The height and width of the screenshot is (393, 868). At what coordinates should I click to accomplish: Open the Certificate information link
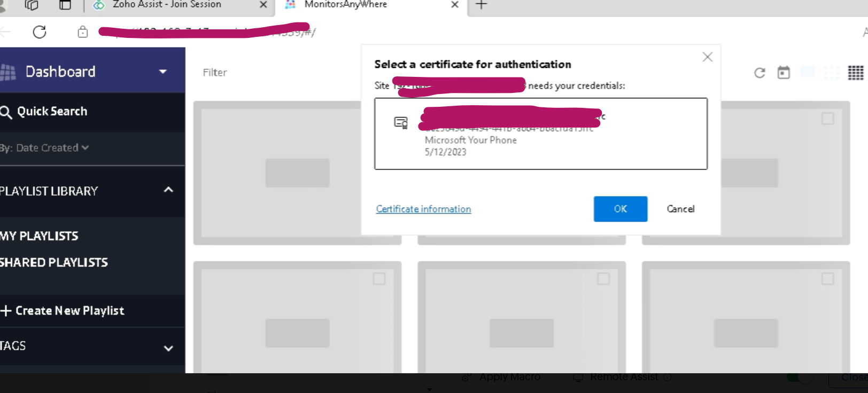pyautogui.click(x=423, y=209)
